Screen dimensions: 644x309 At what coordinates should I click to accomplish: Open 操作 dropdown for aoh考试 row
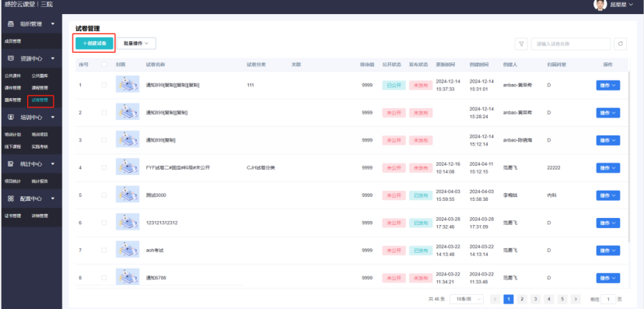608,251
